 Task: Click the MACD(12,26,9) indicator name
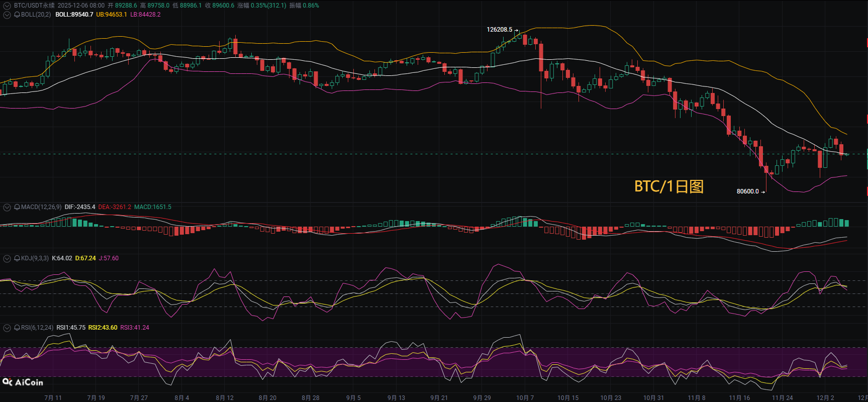point(41,207)
